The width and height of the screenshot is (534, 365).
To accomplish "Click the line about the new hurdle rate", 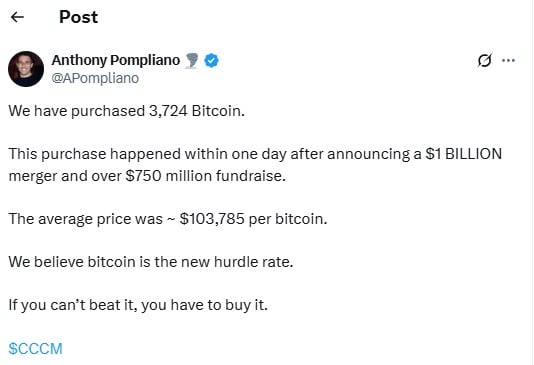I will tap(151, 262).
